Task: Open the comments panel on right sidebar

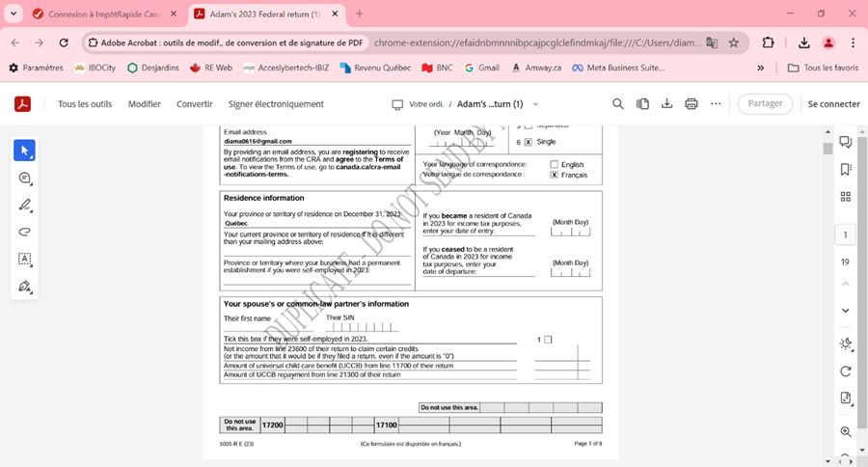Action: 845,142
